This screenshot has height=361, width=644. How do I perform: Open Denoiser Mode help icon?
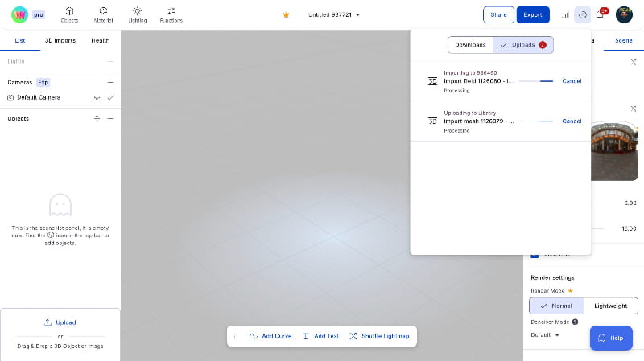575,322
